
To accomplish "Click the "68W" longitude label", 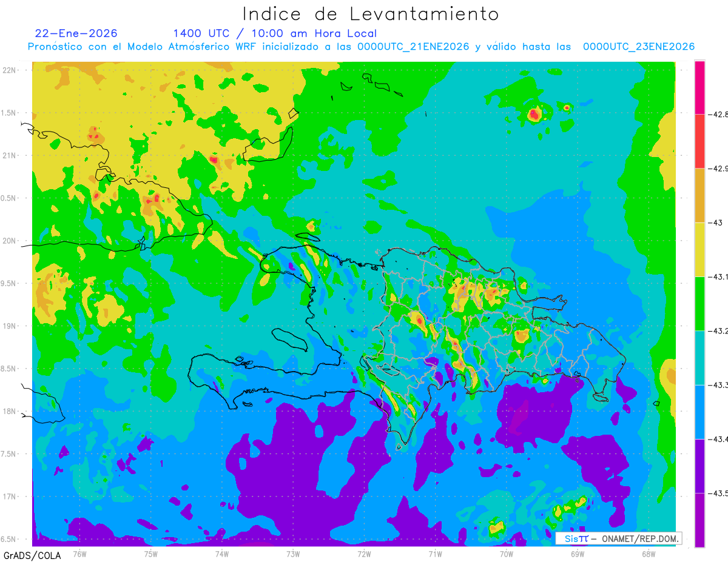I will point(648,554).
